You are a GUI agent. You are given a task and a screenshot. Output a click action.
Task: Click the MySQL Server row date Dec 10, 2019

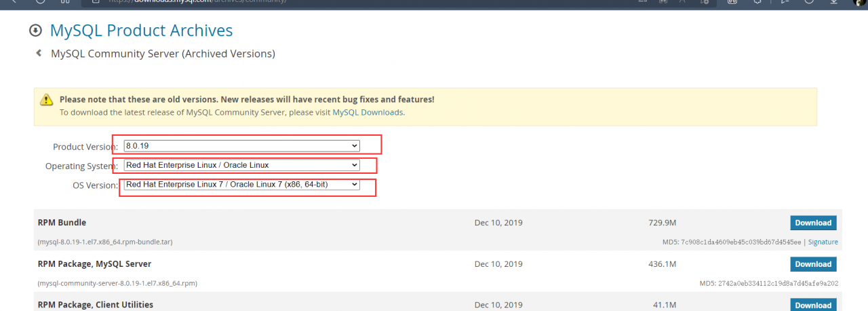(498, 264)
